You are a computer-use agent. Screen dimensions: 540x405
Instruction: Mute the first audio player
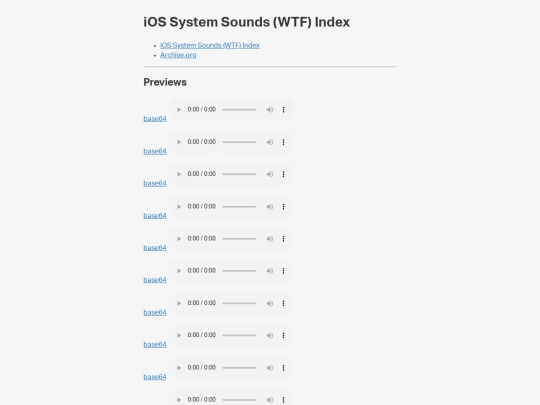click(x=270, y=110)
